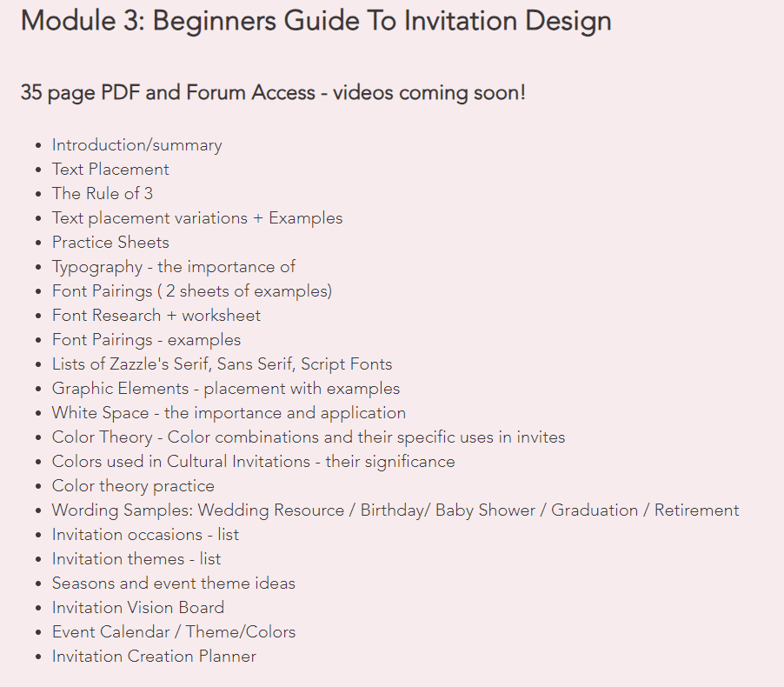The height and width of the screenshot is (687, 784).
Task: Select Lists of Zazzle's Fonts item
Action: 222,364
